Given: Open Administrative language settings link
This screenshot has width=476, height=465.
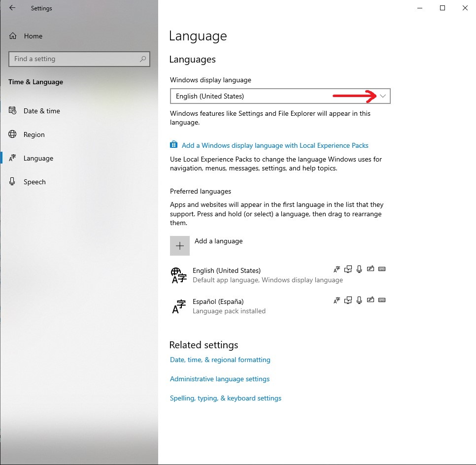Looking at the screenshot, I should (x=220, y=379).
